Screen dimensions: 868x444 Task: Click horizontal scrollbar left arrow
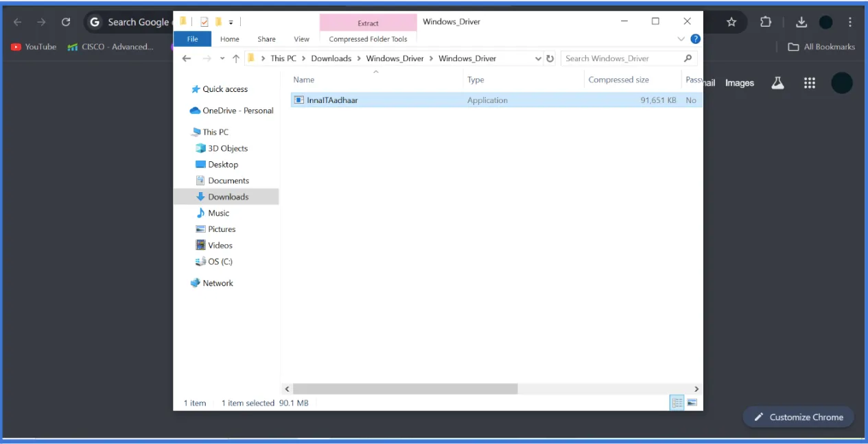pyautogui.click(x=288, y=388)
